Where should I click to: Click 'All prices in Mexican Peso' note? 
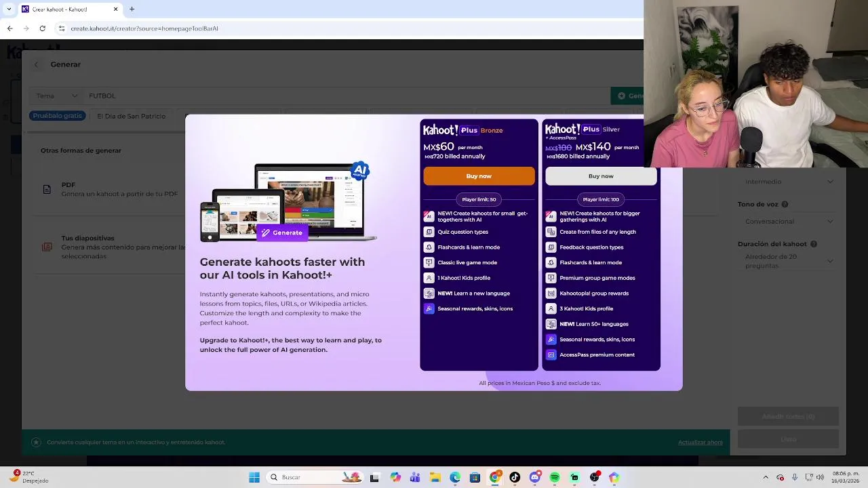[540, 383]
